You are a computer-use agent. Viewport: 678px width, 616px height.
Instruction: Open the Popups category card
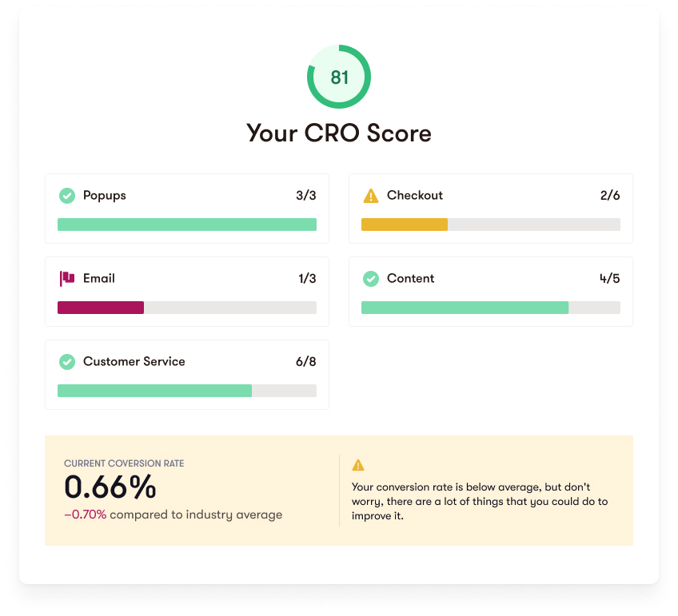point(186,209)
